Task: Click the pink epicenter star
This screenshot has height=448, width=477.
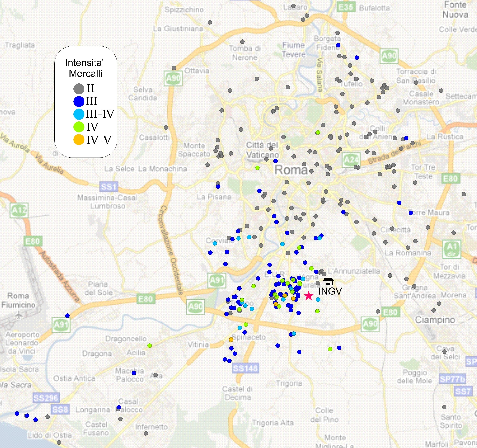Action: point(309,296)
